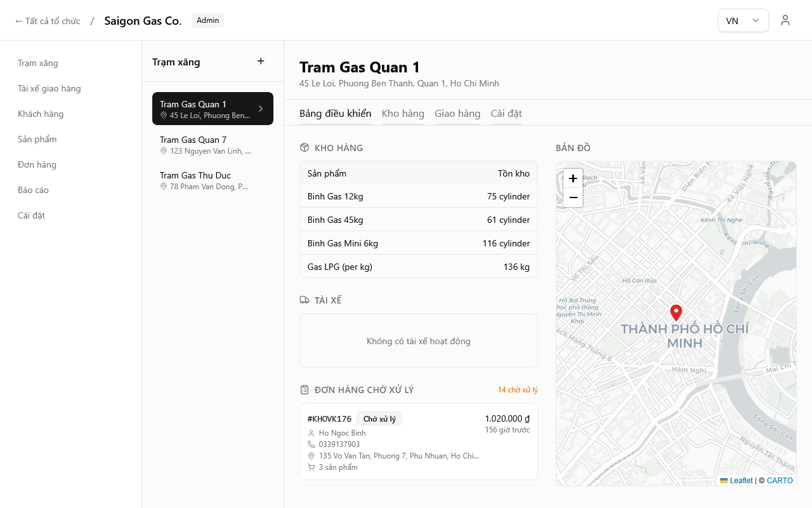Click clipboard icon beside ĐƠN HÀNG CHỜ XỬ LÝ
This screenshot has width=812, height=508.
tap(304, 390)
